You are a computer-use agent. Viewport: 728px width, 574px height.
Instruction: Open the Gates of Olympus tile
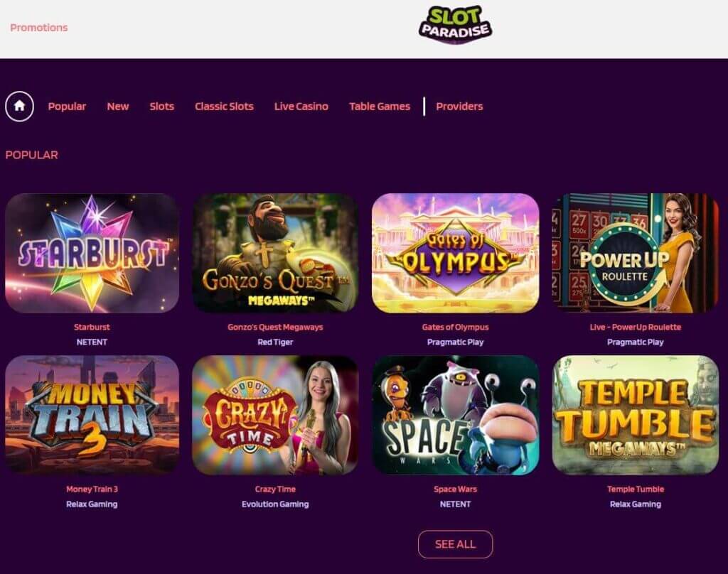[456, 253]
